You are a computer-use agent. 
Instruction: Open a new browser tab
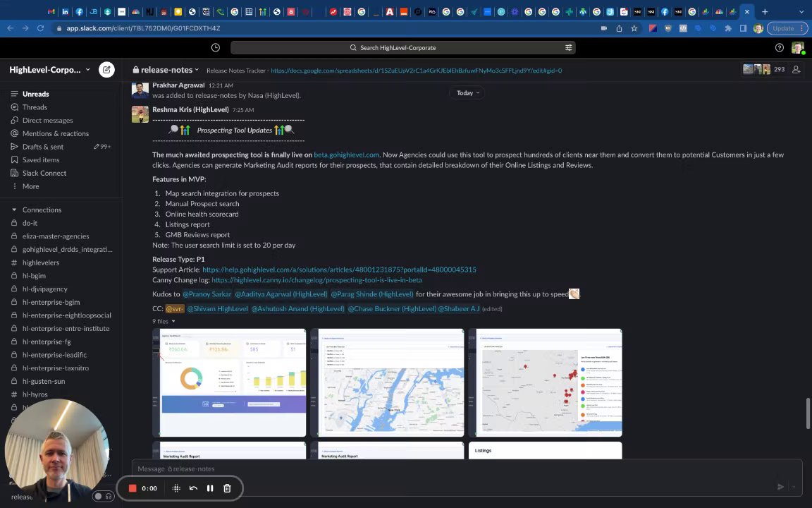pos(765,11)
